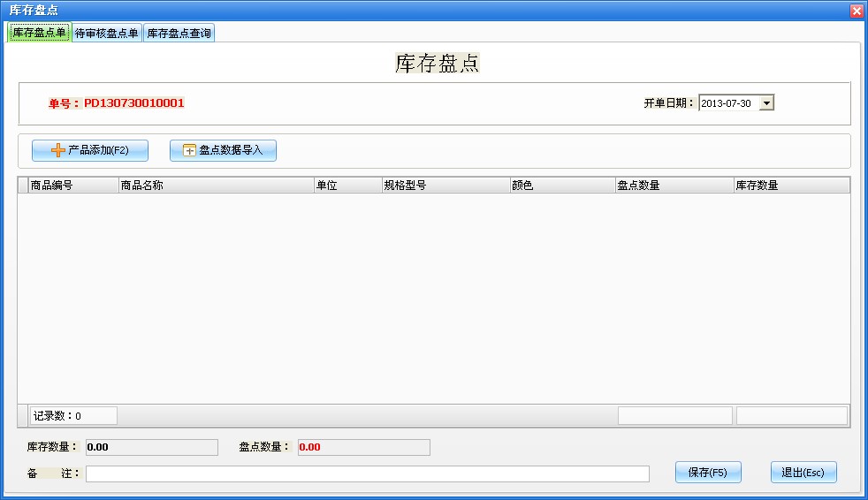Exit via the 退出(Esc) button
This screenshot has width=868, height=500.
coord(803,473)
